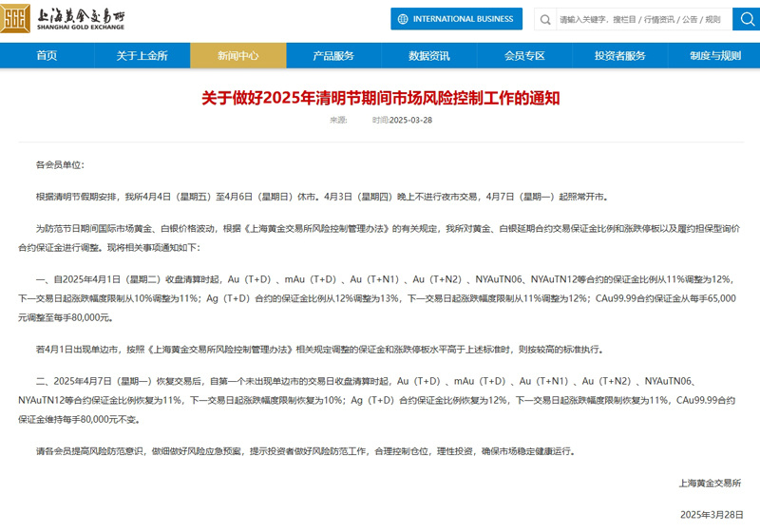Click the gray magnifier icon in search box

(545, 19)
